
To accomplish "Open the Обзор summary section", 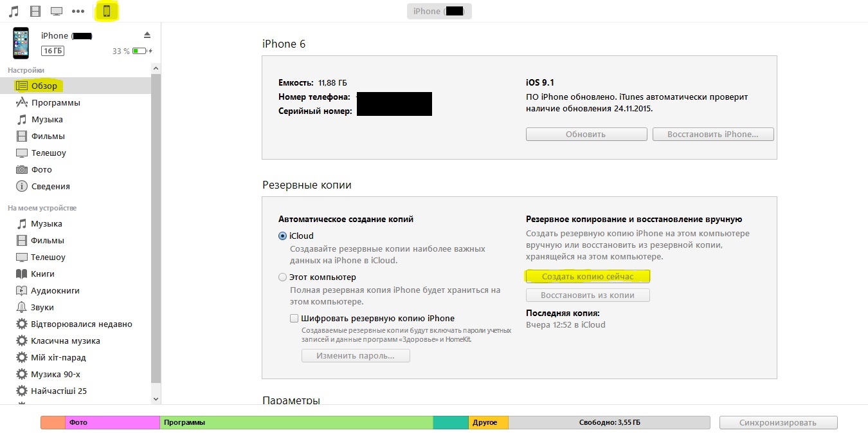I will (76, 86).
